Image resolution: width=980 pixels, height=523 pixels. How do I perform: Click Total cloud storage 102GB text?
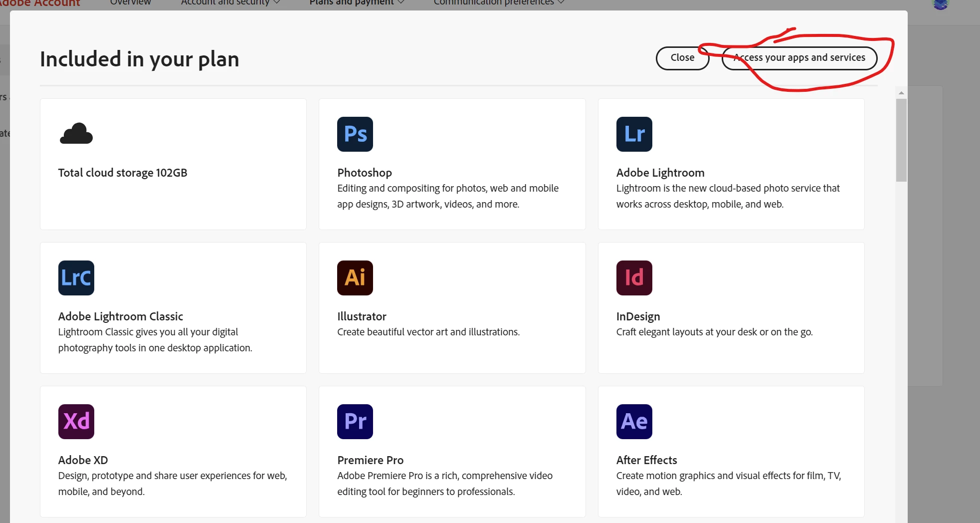123,173
